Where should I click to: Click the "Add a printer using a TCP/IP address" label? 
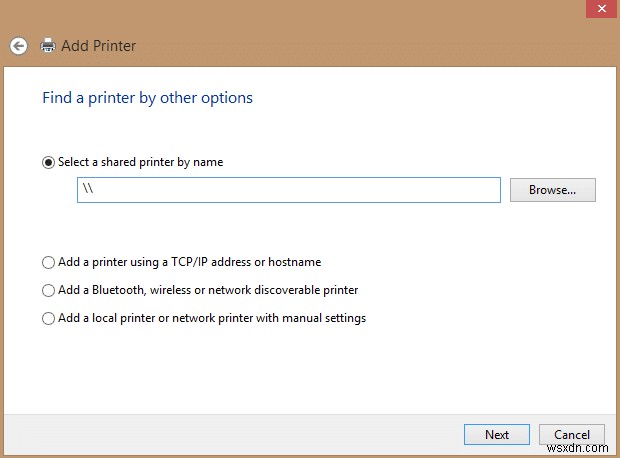tap(189, 262)
